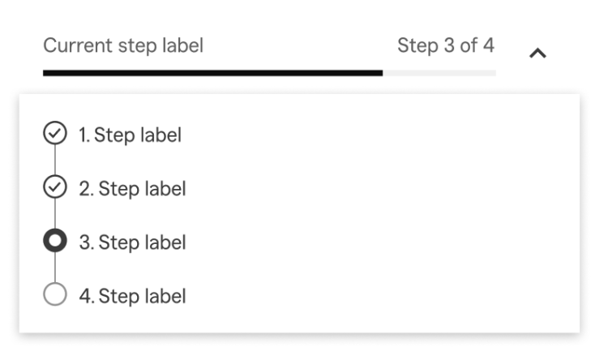
Task: Click the "Step 3 of 4" counter
Action: coord(445,45)
